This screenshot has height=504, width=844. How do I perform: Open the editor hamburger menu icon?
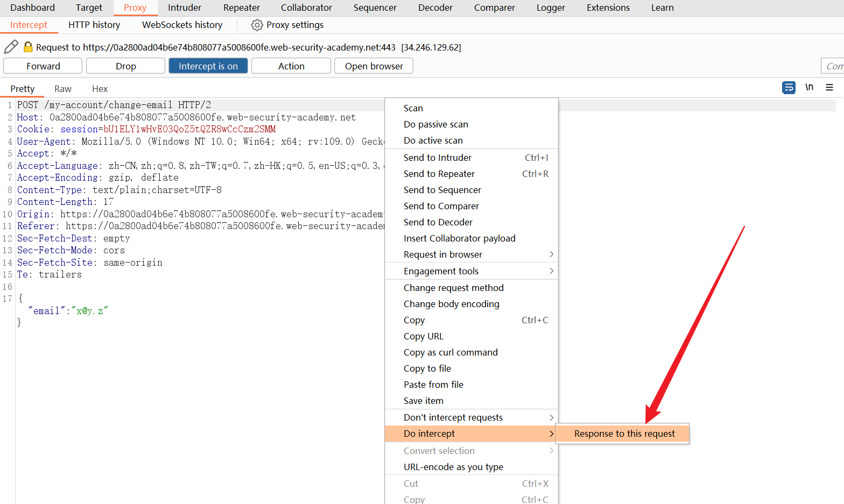click(x=829, y=88)
